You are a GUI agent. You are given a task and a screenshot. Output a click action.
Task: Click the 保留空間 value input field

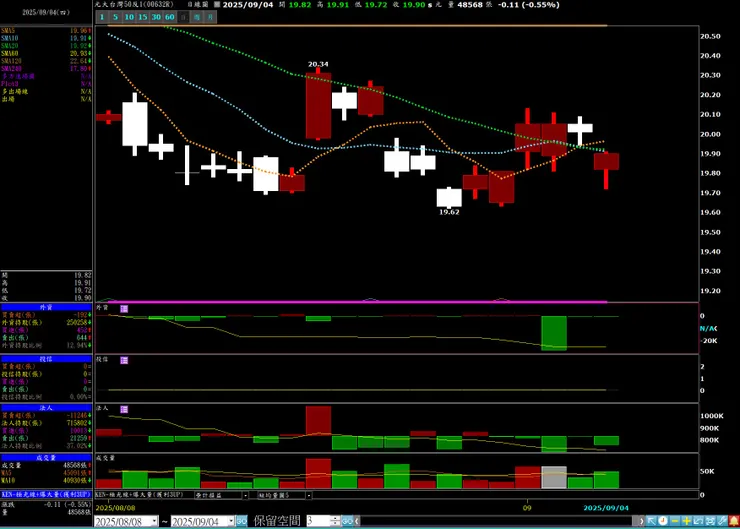coord(319,521)
